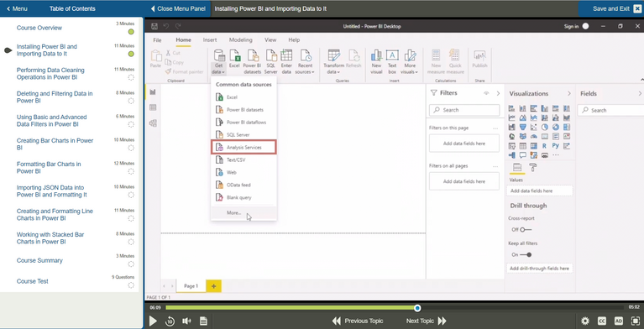Choose Analysis Services data source

pyautogui.click(x=244, y=147)
